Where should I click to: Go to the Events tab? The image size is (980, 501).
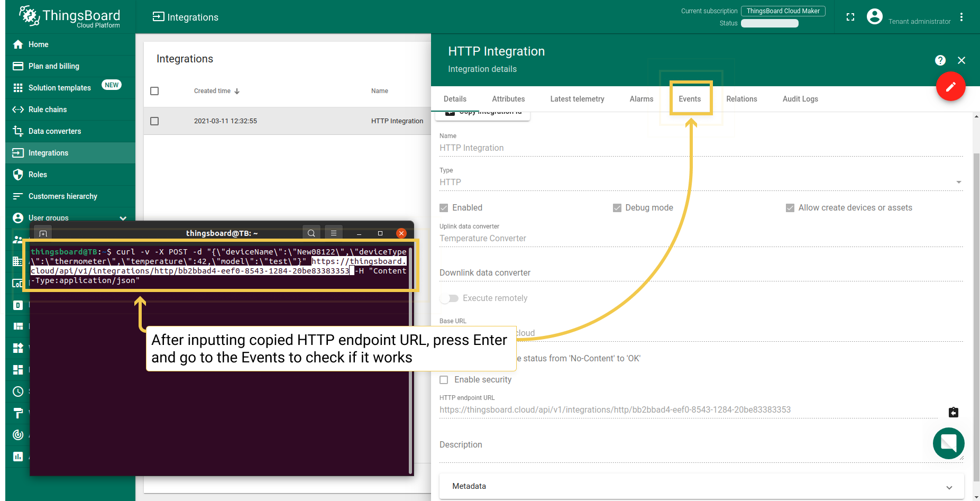point(690,99)
